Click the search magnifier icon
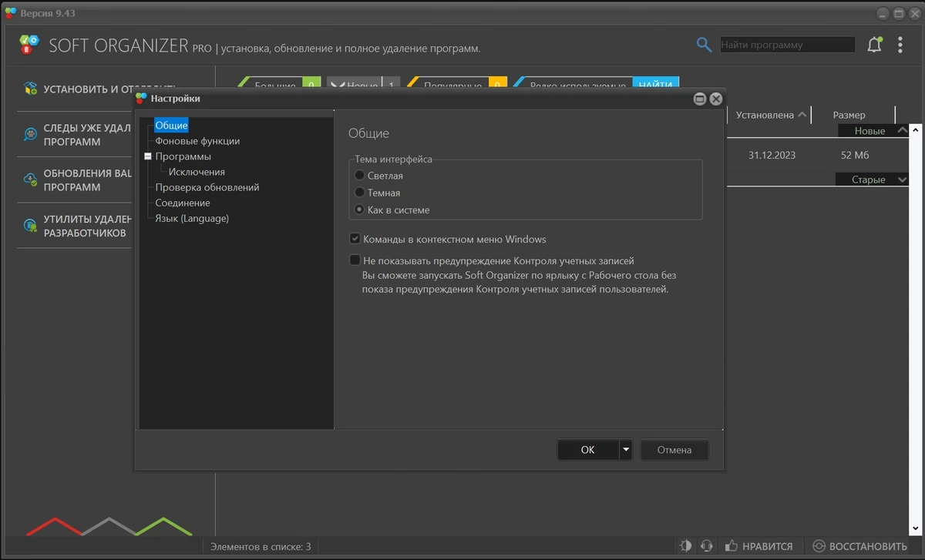 (704, 45)
